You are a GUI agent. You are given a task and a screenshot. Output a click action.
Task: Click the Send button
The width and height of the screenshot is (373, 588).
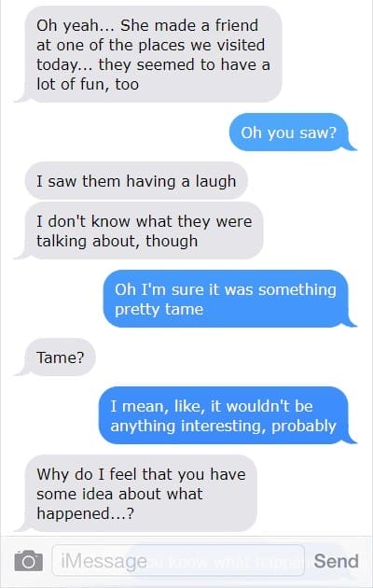click(336, 561)
